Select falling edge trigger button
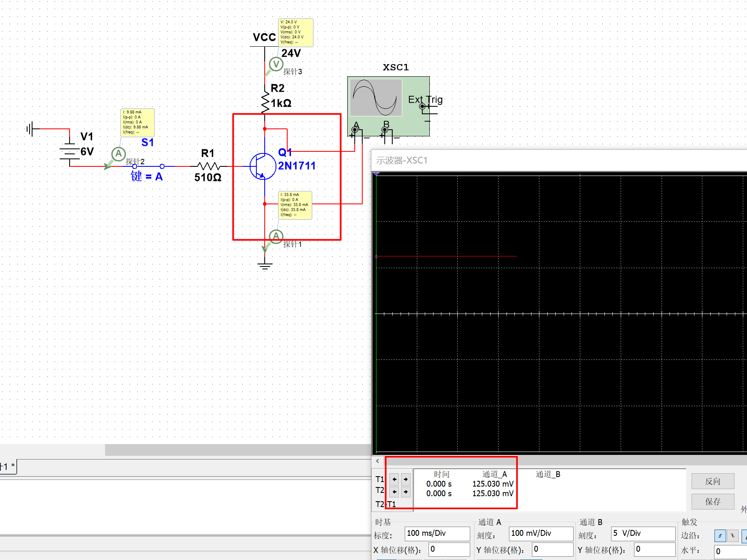 pyautogui.click(x=732, y=535)
